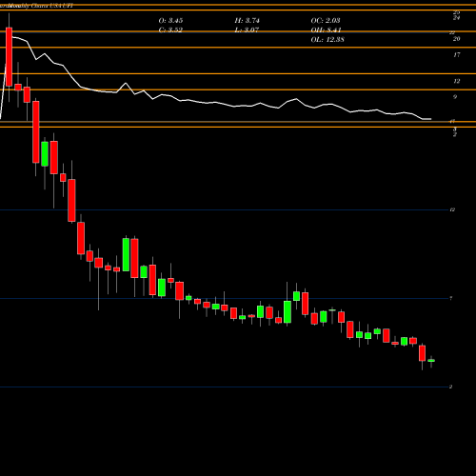Click the high value "H: 3.74"
The height and width of the screenshot is (476, 476).
coord(248,21)
